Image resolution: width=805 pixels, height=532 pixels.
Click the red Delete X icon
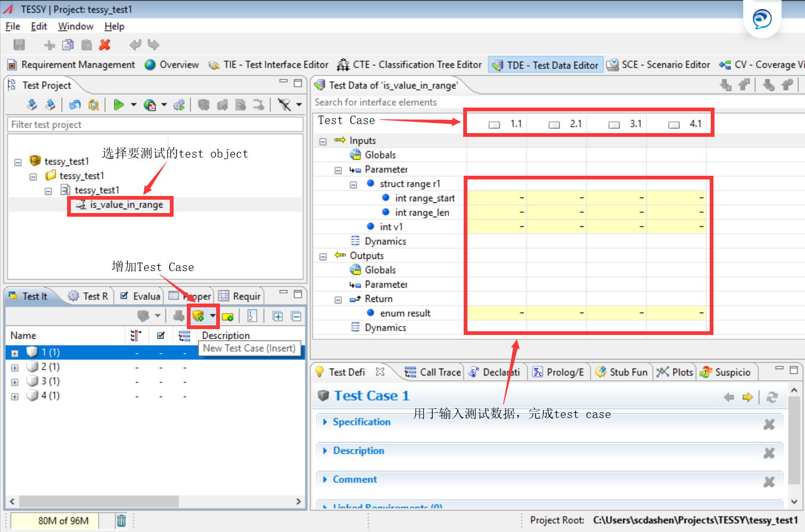(105, 45)
